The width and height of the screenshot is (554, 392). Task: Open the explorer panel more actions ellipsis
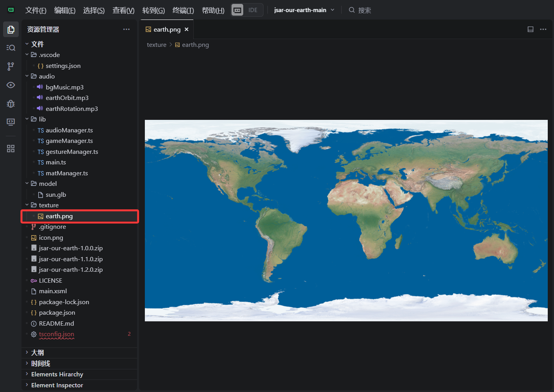(126, 30)
